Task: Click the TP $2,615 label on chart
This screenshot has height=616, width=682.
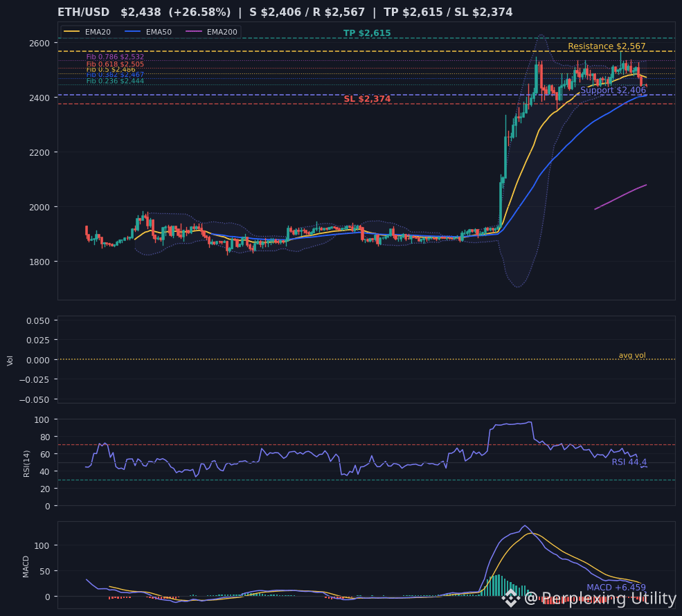Action: coord(367,33)
